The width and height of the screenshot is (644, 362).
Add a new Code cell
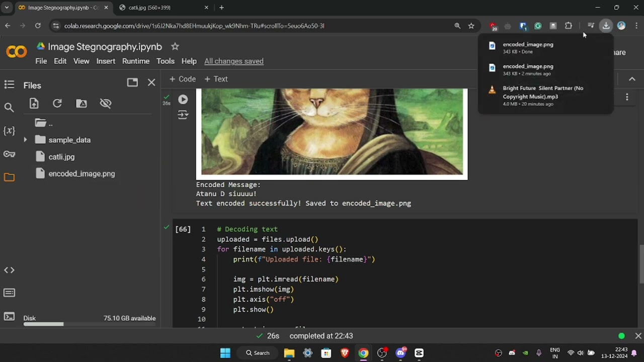tap(182, 79)
